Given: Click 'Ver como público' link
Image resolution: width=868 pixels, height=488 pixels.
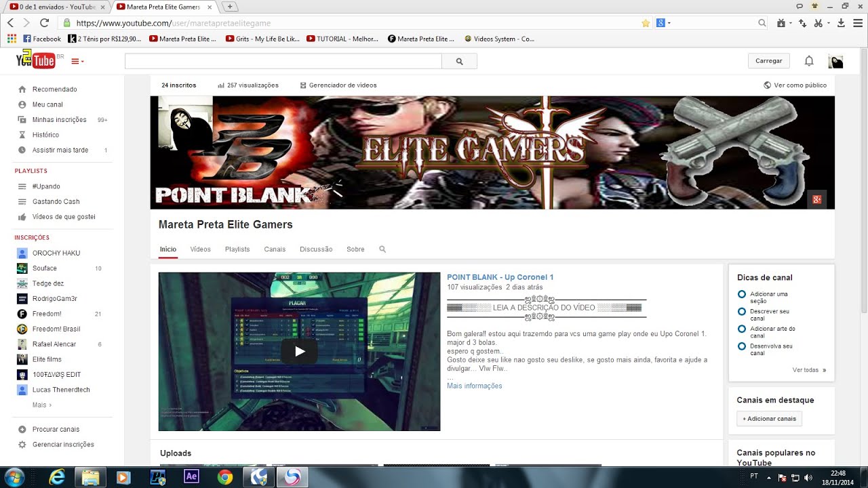Looking at the screenshot, I should [795, 85].
